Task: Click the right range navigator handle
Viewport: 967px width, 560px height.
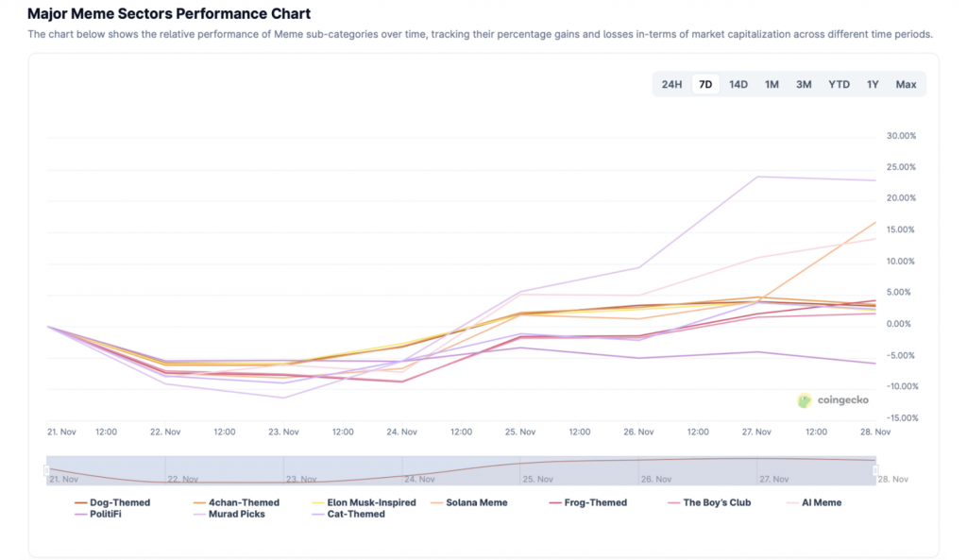Action: pos(875,469)
